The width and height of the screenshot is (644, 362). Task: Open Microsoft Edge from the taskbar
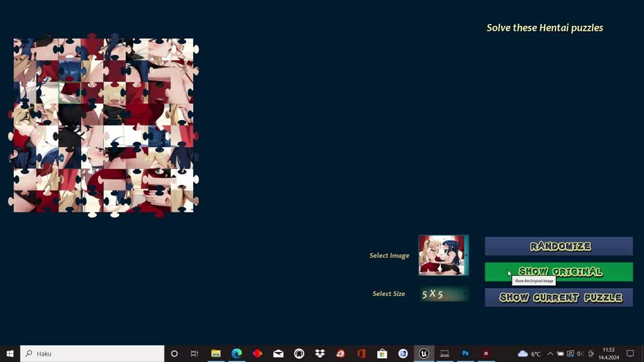point(236,354)
